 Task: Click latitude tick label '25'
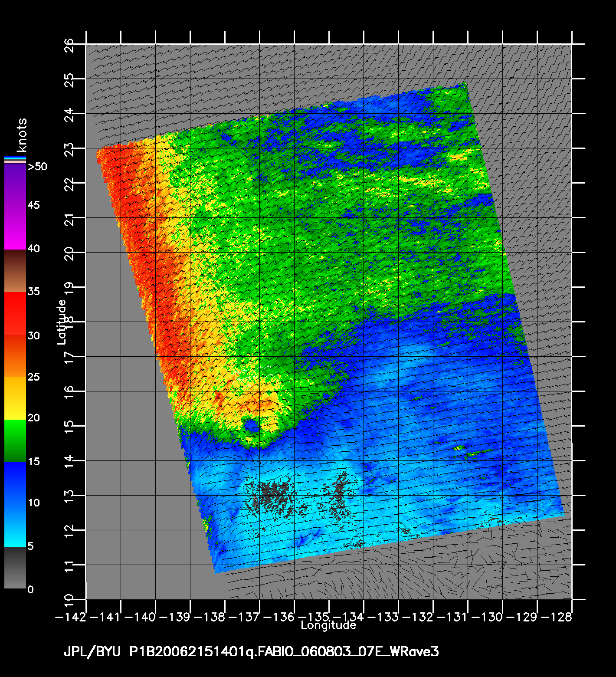click(69, 79)
